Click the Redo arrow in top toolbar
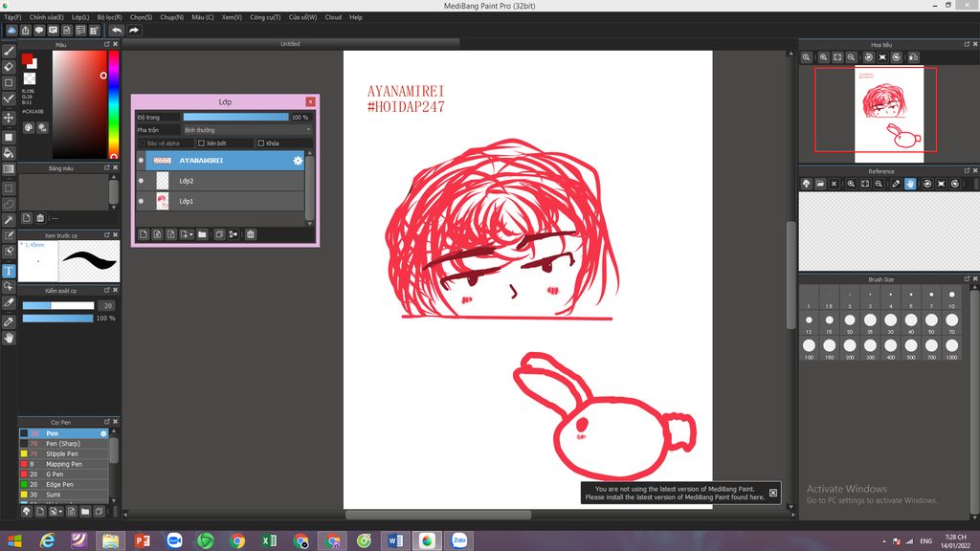 [134, 30]
